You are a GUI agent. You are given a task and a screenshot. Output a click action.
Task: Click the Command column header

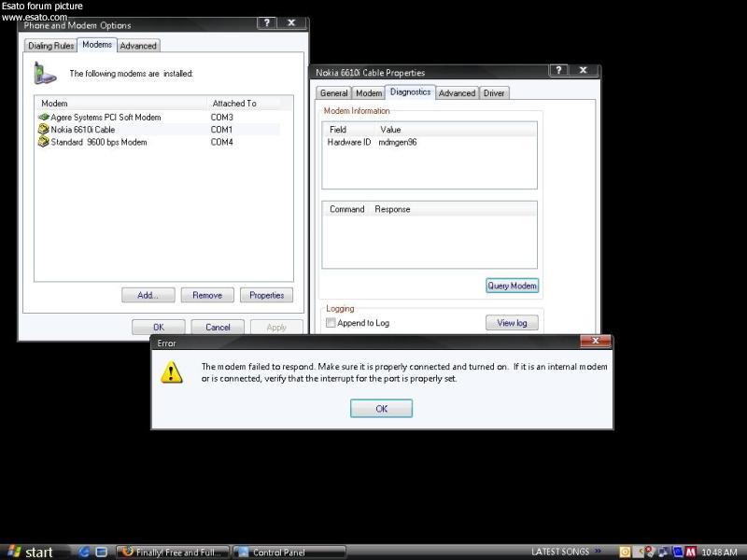tap(346, 209)
